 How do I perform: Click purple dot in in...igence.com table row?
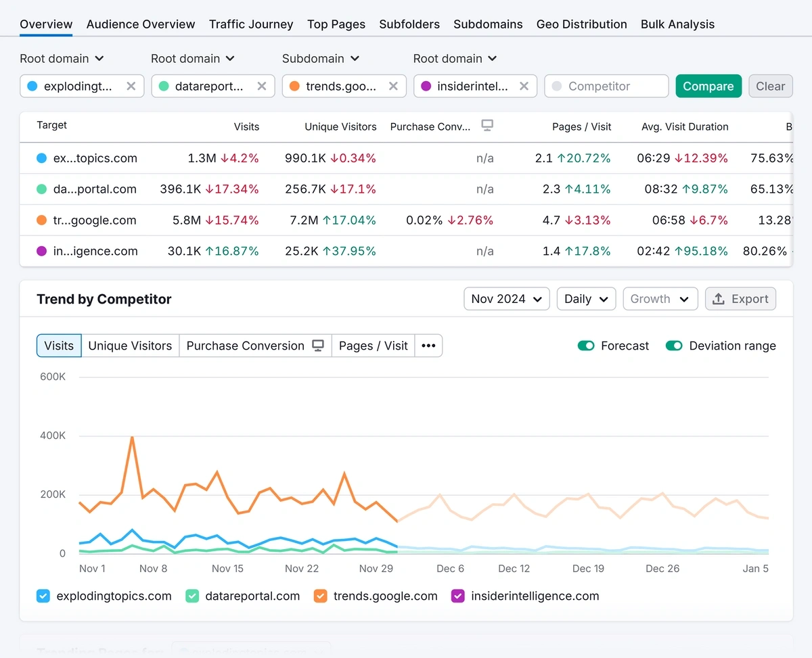point(42,251)
